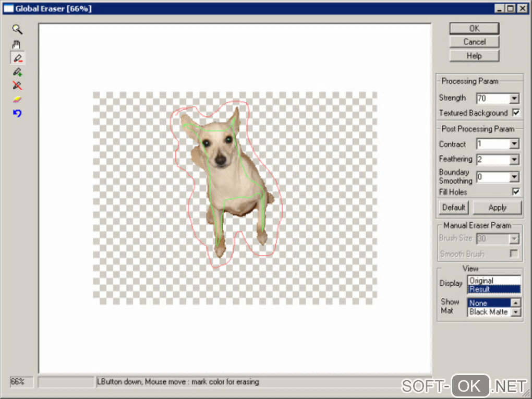Select the mark-for-erasing pen tool
Image resolution: width=532 pixels, height=399 pixels.
[17, 58]
